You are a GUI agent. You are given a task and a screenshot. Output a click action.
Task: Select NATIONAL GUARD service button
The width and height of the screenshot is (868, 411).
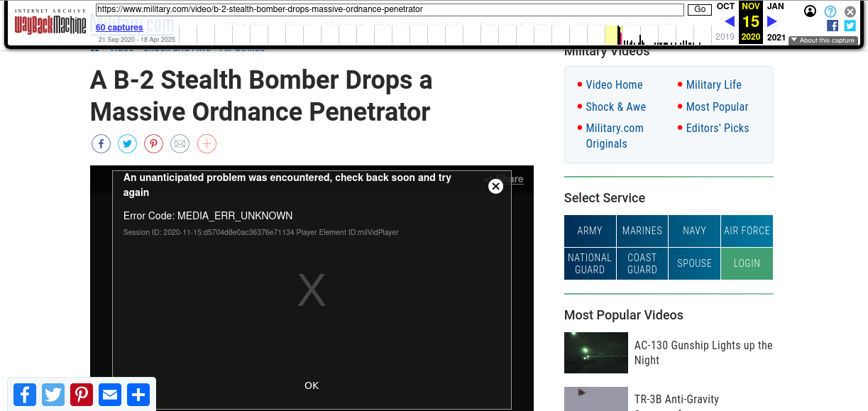pyautogui.click(x=590, y=263)
